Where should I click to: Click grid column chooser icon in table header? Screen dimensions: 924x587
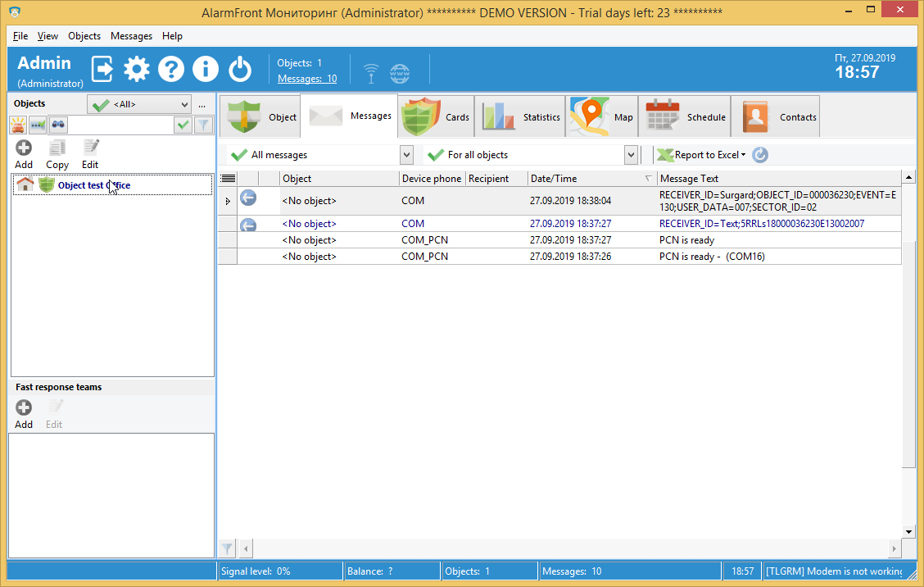pos(228,178)
